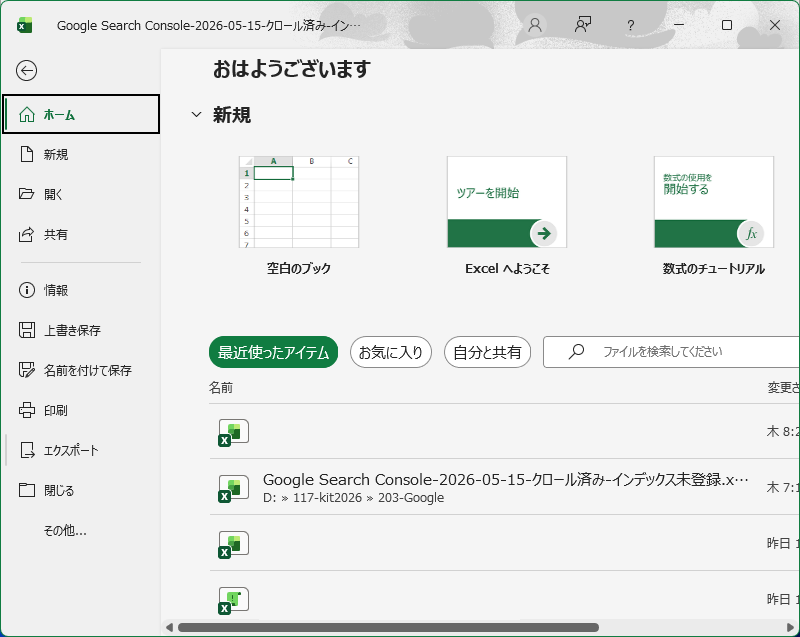Image resolution: width=800 pixels, height=637 pixels.
Task: Click the green arrow on ツアーを開始
Action: 544,234
